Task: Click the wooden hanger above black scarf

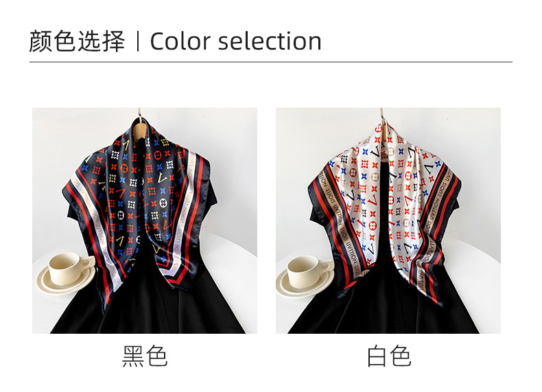Action: click(139, 125)
